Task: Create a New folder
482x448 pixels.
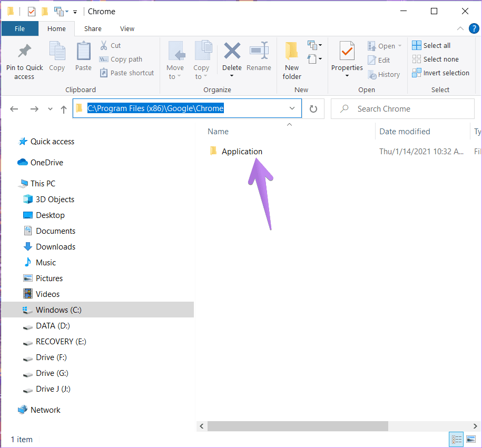Action: [x=292, y=61]
